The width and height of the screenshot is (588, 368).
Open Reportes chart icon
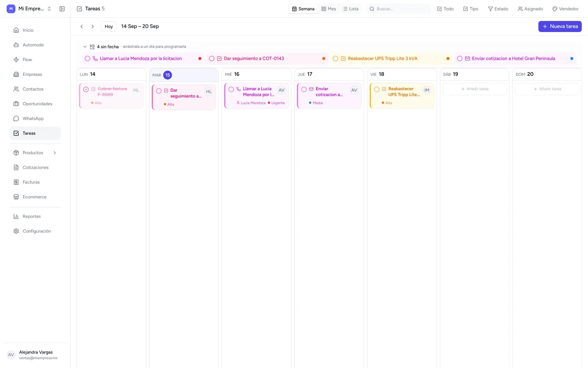pos(16,216)
